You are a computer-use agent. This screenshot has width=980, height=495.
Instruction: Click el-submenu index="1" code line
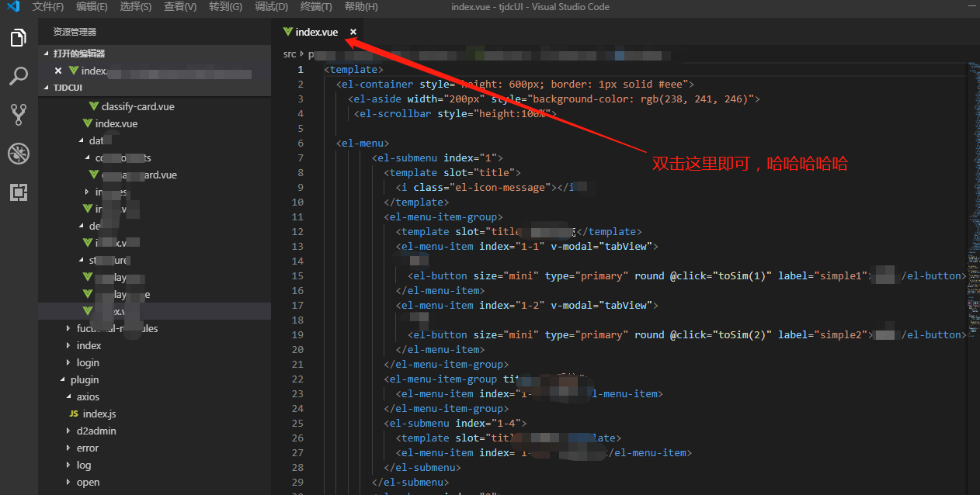[437, 158]
